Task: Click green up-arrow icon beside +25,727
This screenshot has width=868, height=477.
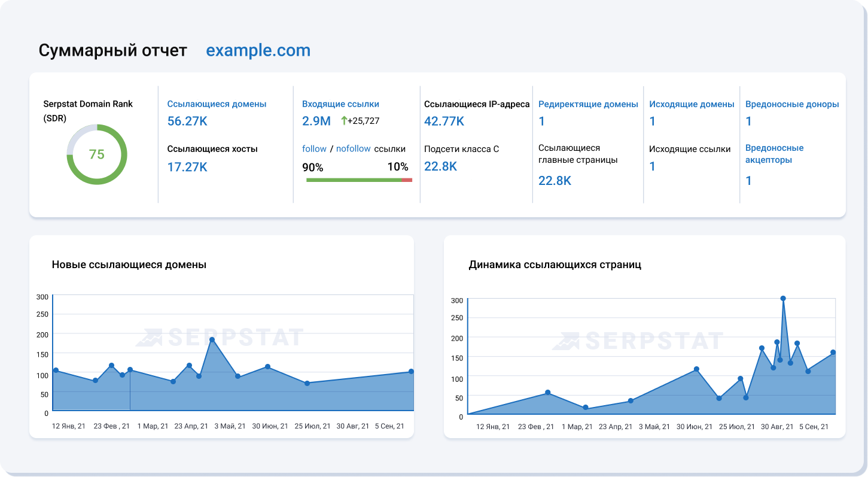Action: click(x=344, y=121)
